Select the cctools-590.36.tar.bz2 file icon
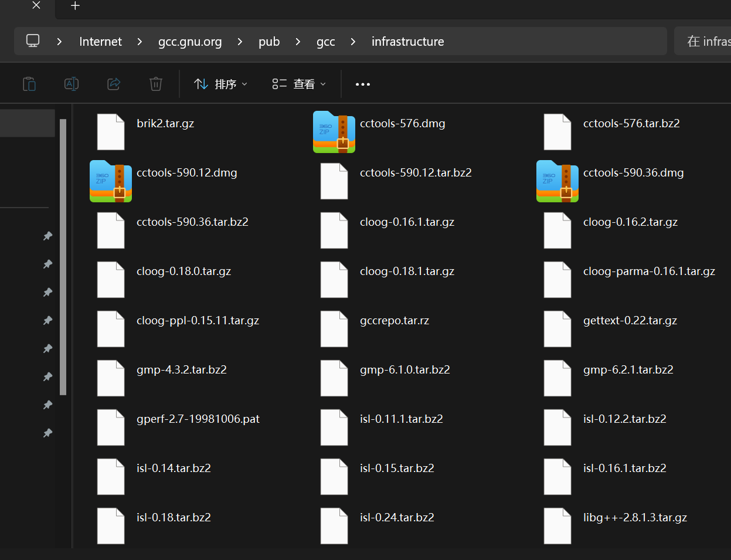Image resolution: width=731 pixels, height=560 pixels. 111,230
